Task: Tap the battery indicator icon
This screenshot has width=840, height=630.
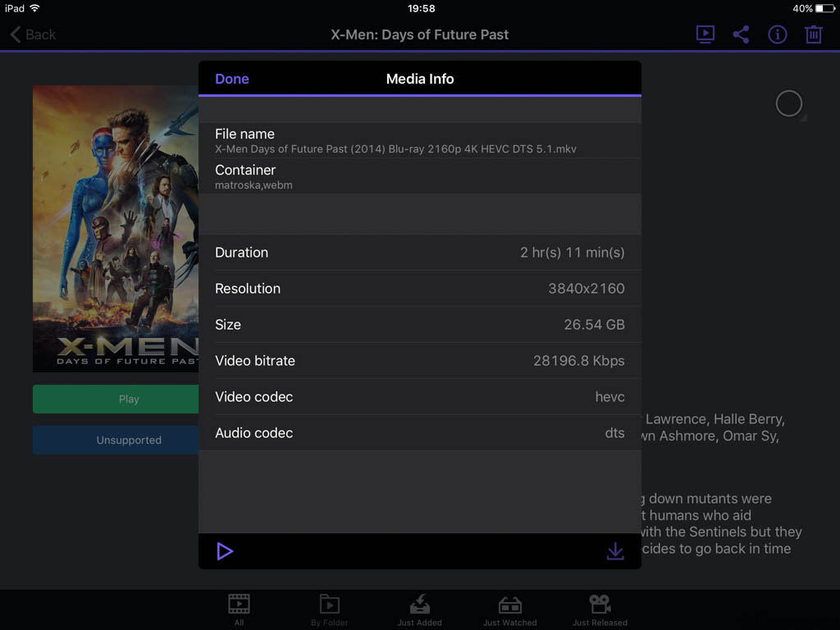Action: pos(825,8)
